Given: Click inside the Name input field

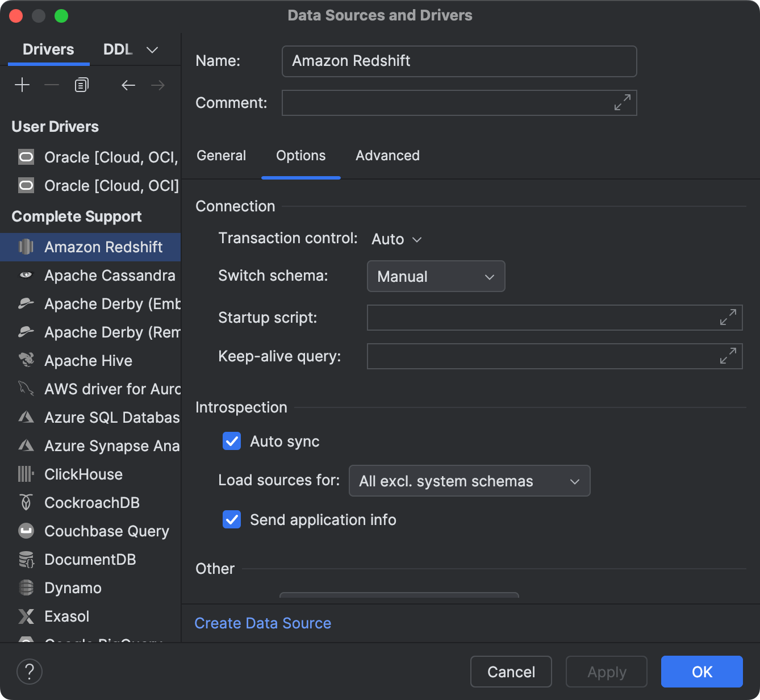Looking at the screenshot, I should coord(459,61).
